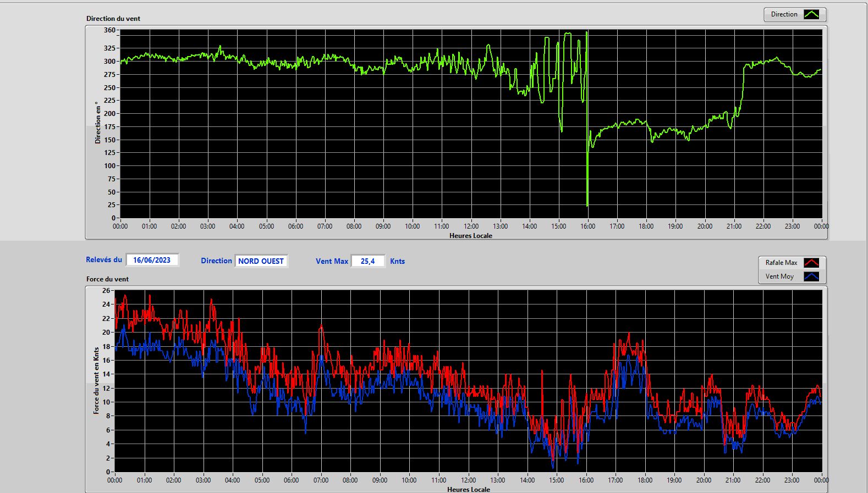Click the 225 tick on the direction axis
Screen dimensions: 868x493
110,101
